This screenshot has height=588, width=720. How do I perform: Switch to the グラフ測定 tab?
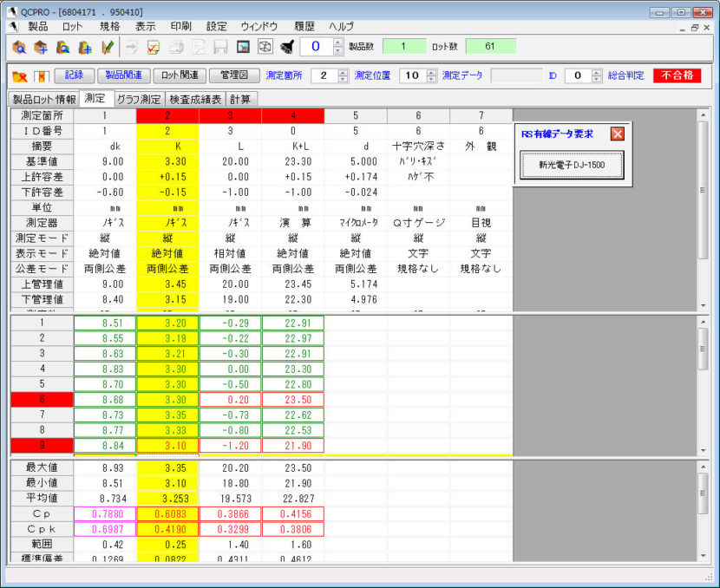[x=139, y=99]
